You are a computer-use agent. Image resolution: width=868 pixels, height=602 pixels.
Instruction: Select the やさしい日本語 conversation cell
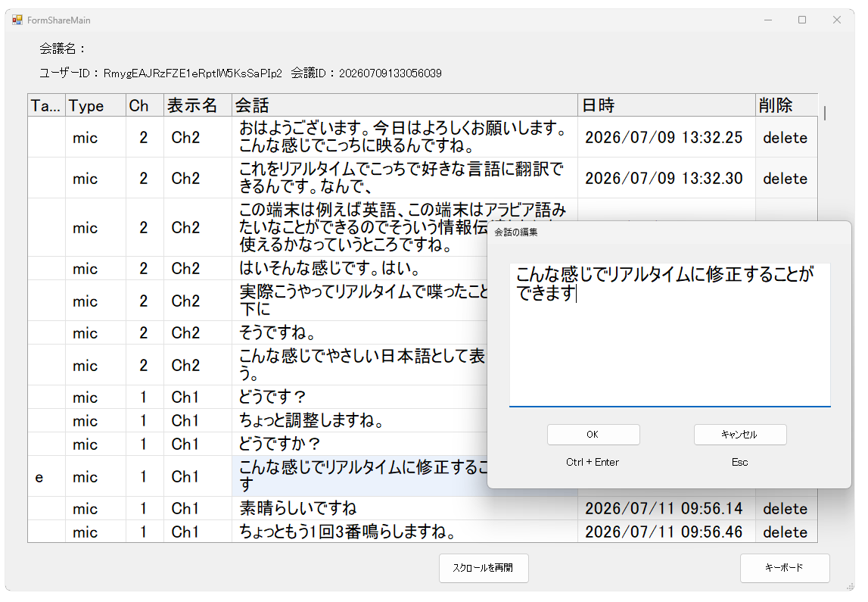point(359,364)
